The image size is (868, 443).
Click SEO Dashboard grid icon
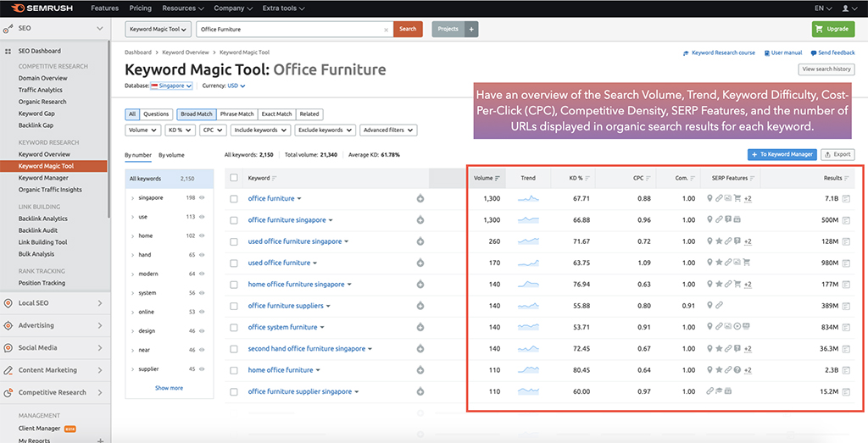8,51
